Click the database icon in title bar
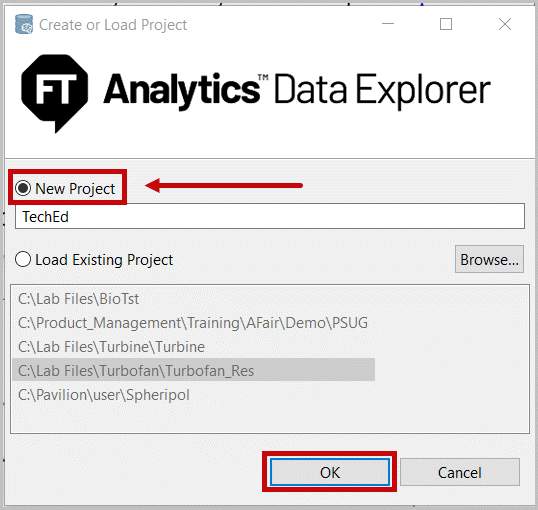The height and width of the screenshot is (510, 538). 24,24
